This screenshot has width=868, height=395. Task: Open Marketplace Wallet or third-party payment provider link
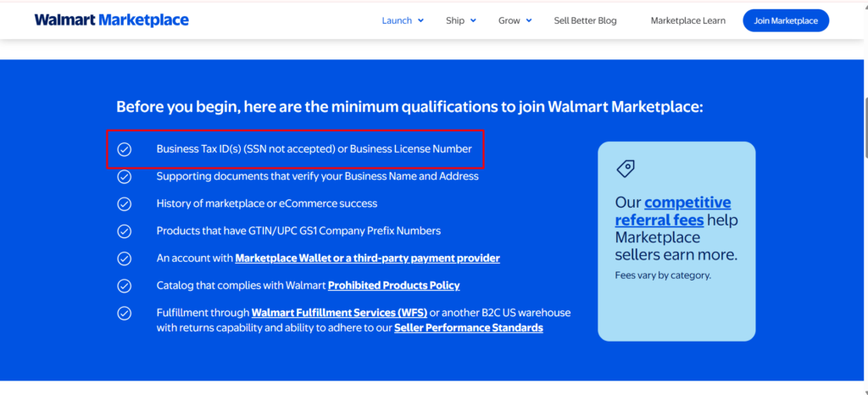[368, 259]
